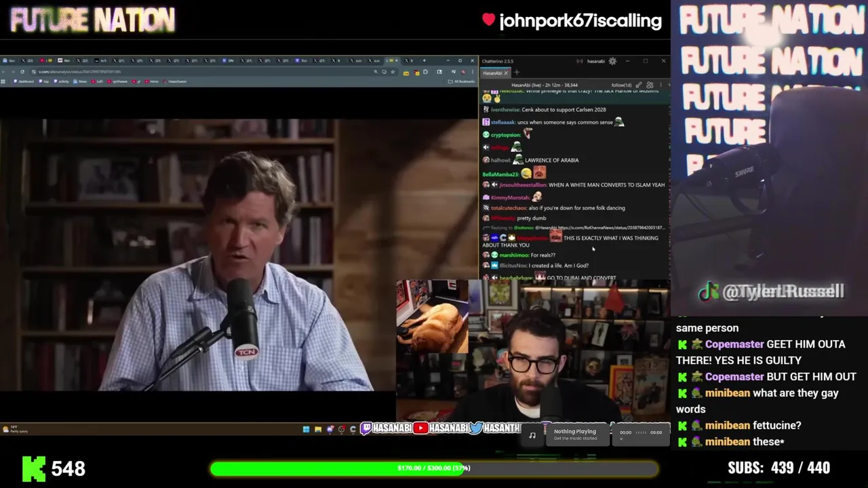The image size is (868, 488).
Task: Click the music note icon in the player
Action: point(532,435)
